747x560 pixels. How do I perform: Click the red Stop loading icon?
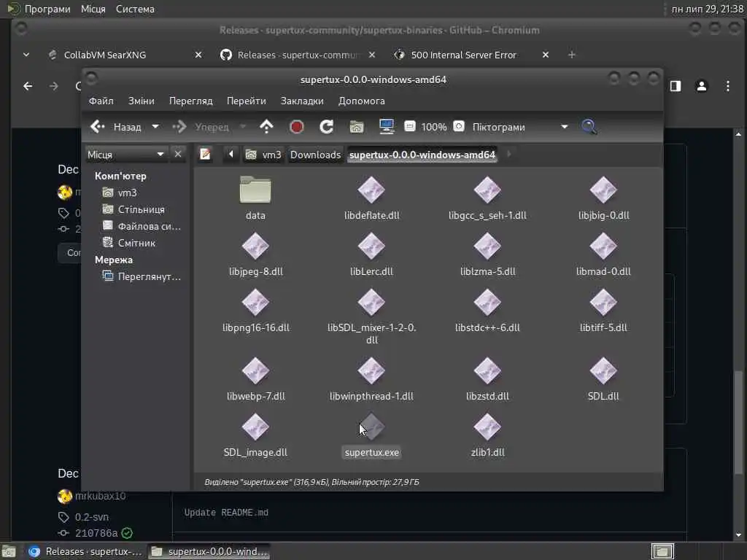click(296, 127)
